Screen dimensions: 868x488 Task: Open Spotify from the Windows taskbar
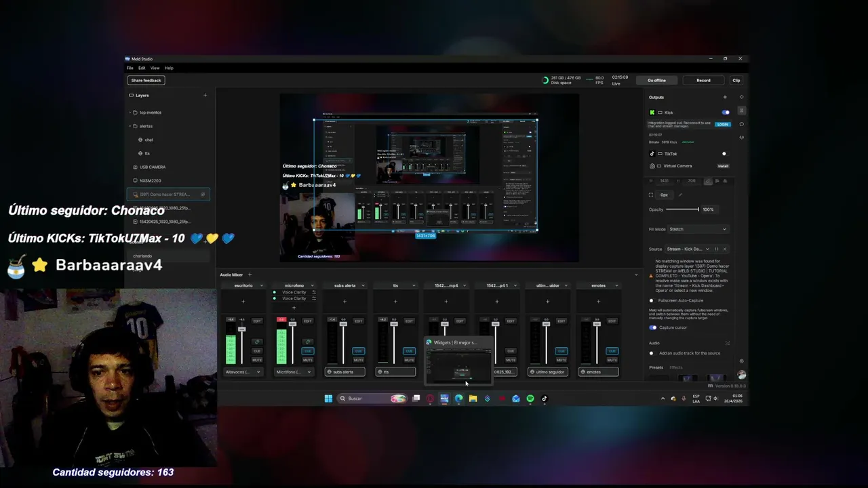pyautogui.click(x=530, y=399)
